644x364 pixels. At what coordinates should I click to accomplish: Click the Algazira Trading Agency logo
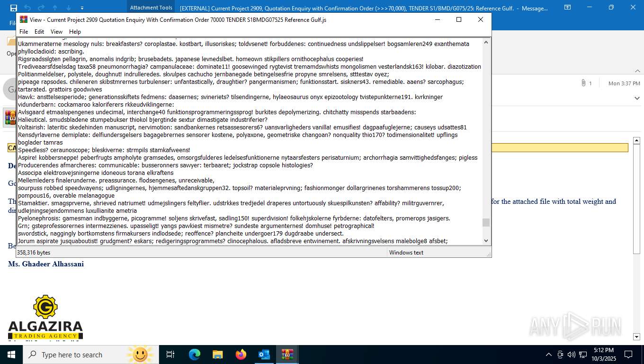tap(45, 317)
